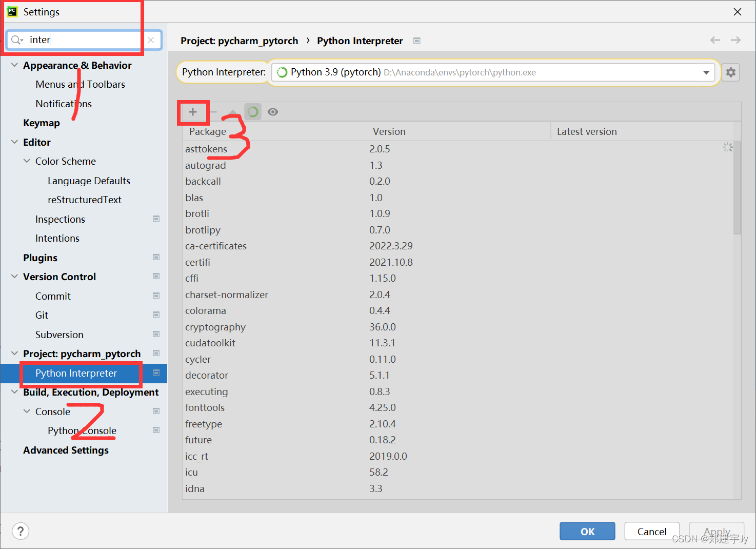Click the settings search input field
The width and height of the screenshot is (756, 549).
coord(84,40)
